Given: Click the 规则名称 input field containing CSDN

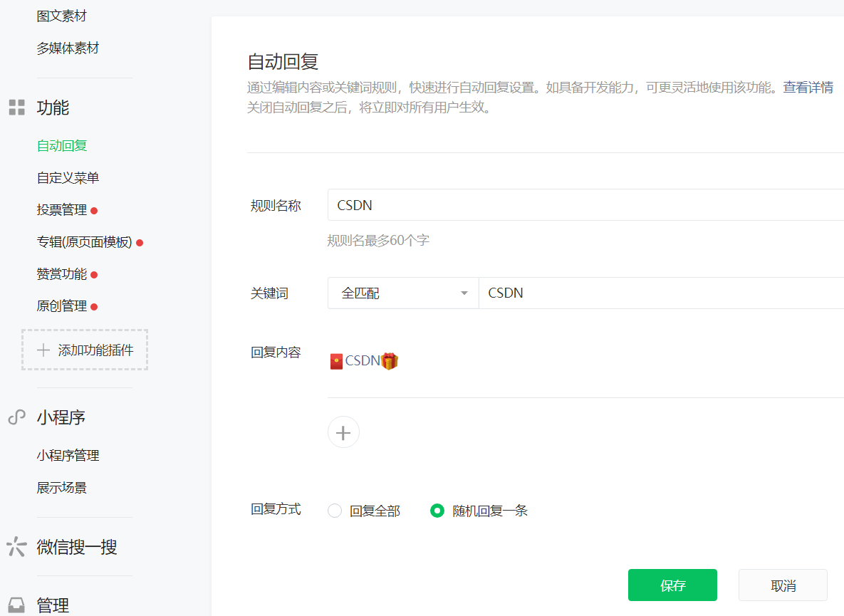Looking at the screenshot, I should click(585, 205).
